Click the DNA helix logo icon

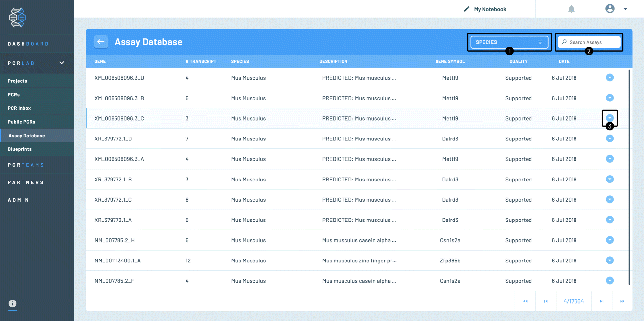pos(17,18)
